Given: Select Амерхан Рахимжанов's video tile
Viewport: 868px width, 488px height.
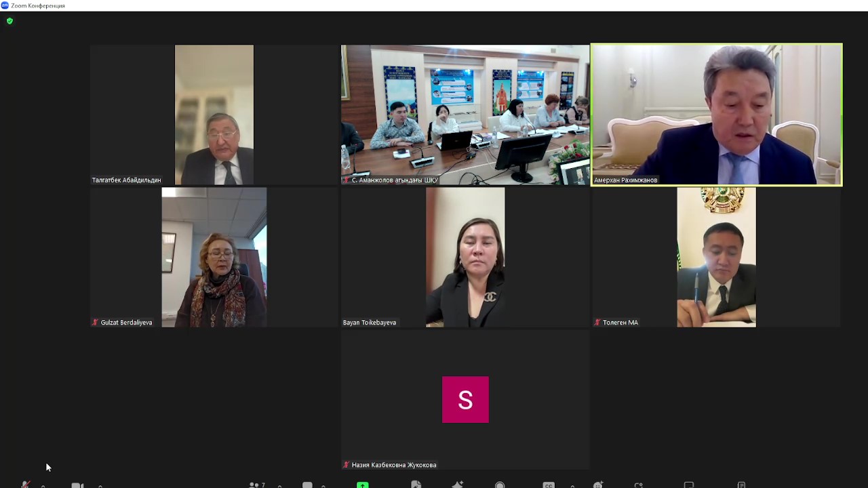Looking at the screenshot, I should [716, 114].
